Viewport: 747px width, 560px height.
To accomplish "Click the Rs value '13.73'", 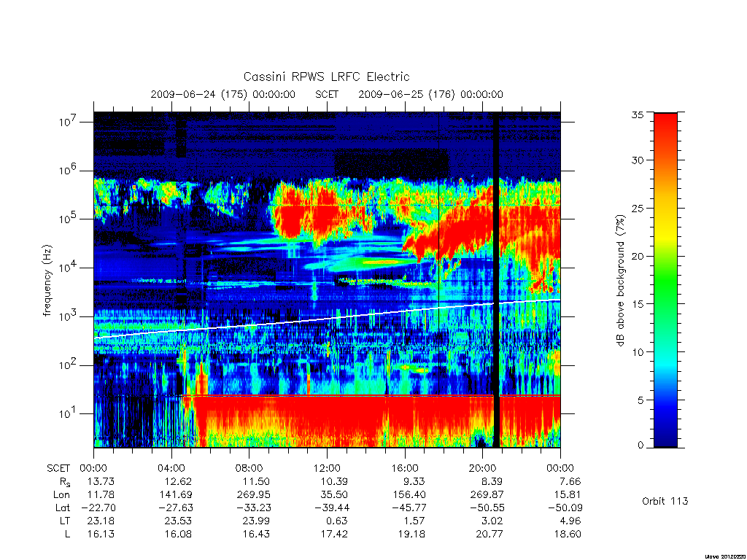I will (101, 481).
